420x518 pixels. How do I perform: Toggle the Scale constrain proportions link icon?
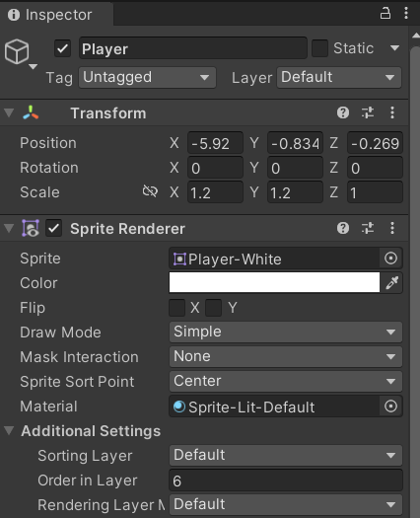(150, 191)
